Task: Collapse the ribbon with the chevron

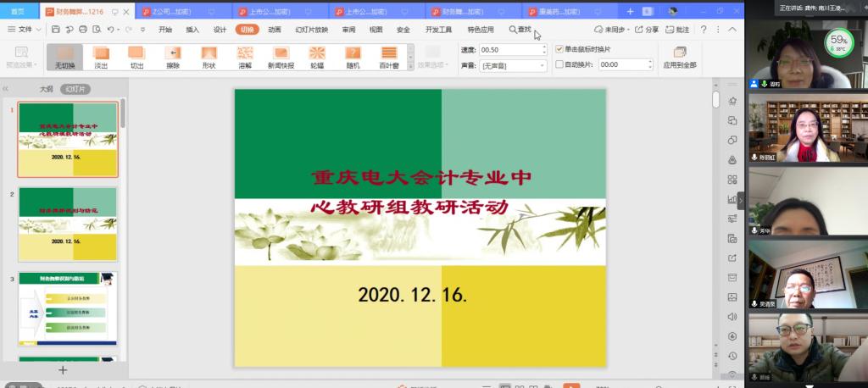Action: click(x=732, y=30)
